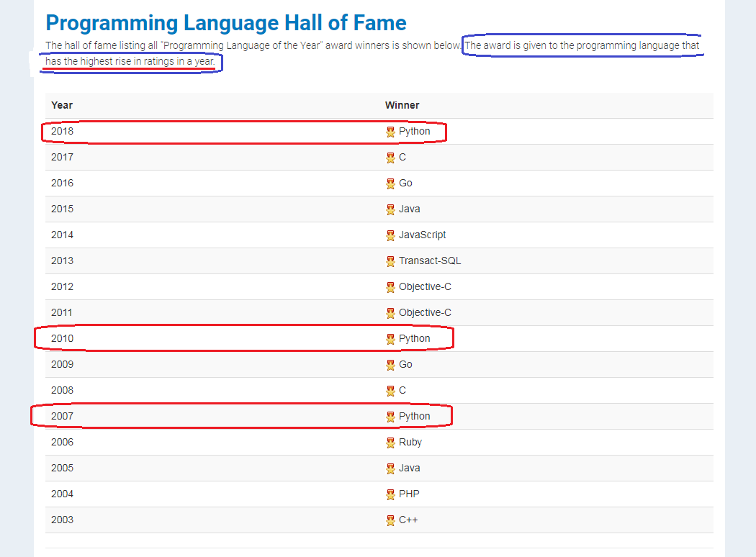Click the award icon next to Transact-SQL
756x557 pixels.
(x=390, y=262)
